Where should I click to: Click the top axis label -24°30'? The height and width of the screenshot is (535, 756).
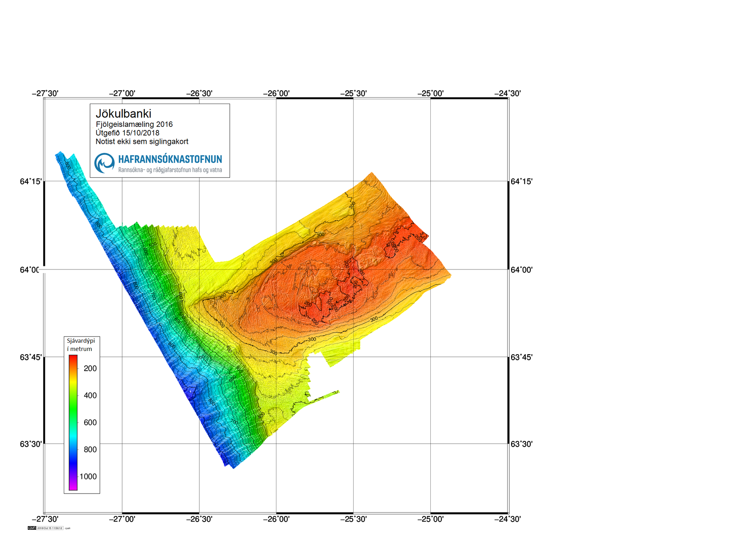(x=507, y=93)
